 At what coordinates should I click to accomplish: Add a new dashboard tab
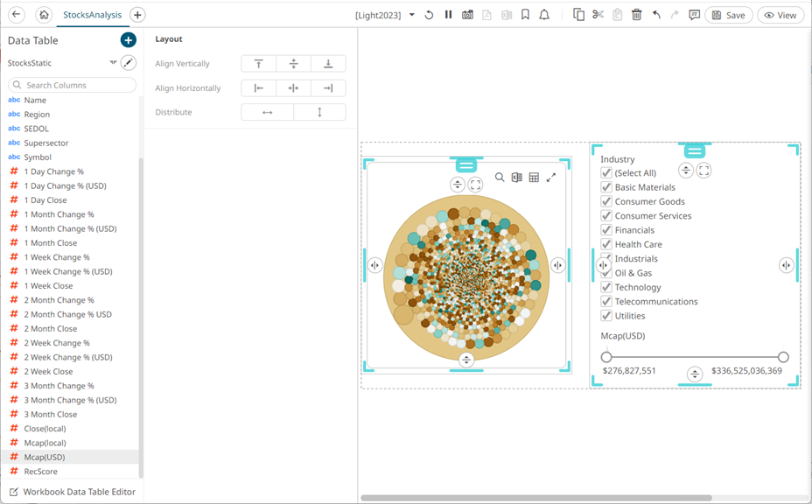137,15
